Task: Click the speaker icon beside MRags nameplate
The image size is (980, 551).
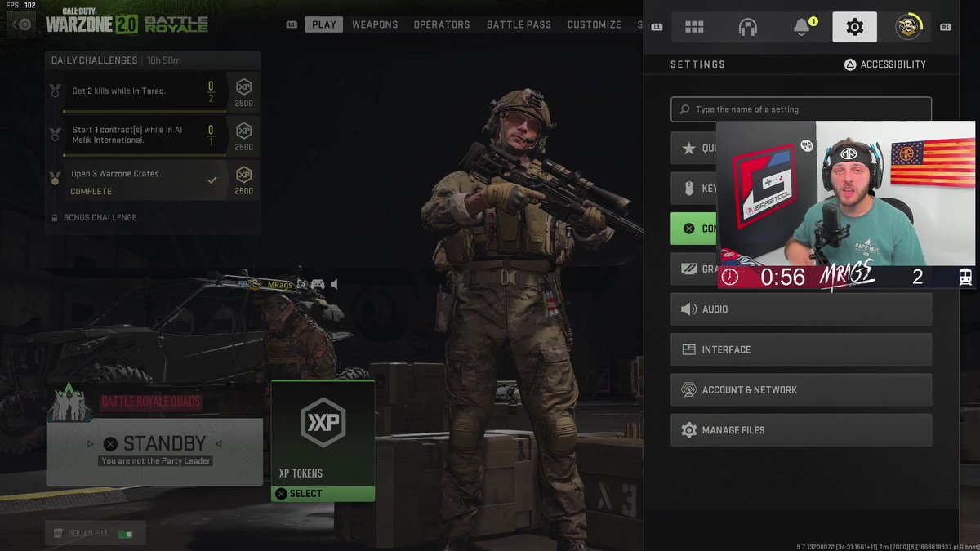Action: tap(334, 284)
